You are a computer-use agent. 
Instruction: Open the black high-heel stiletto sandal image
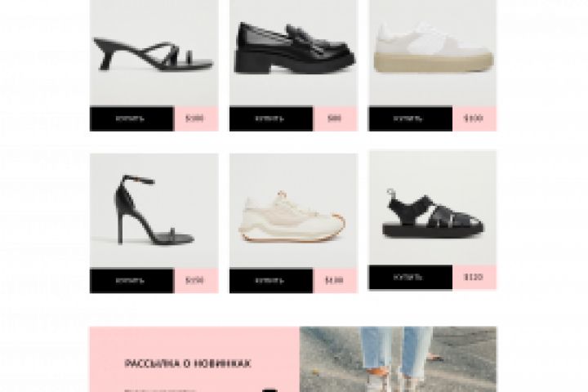coord(154,211)
